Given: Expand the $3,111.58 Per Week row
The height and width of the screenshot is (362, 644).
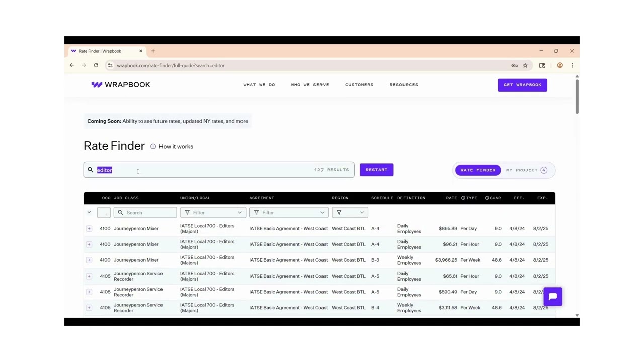Looking at the screenshot, I should 89,308.
